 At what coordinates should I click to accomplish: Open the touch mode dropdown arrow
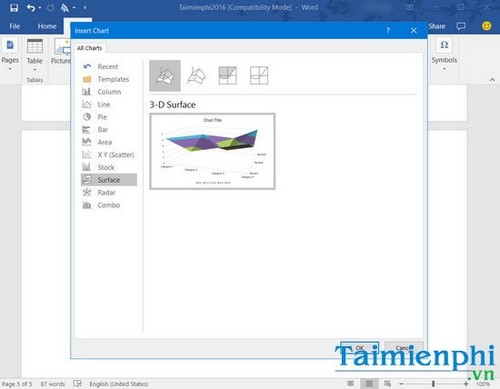point(74,8)
